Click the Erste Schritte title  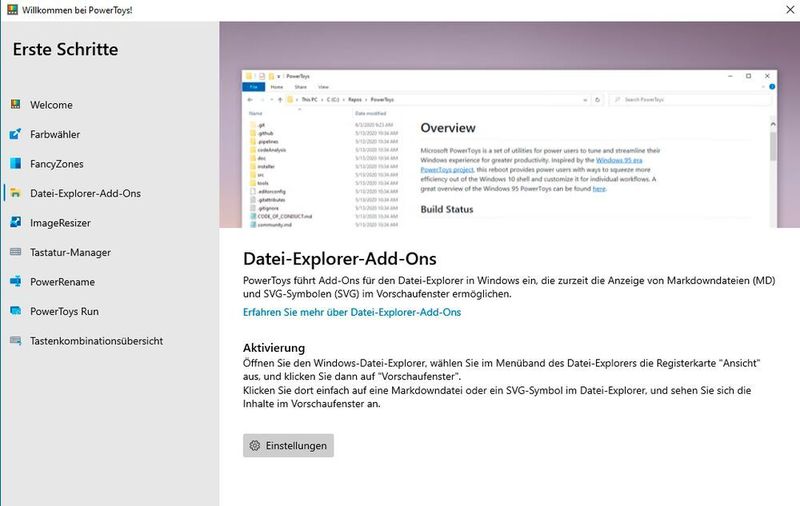point(65,49)
